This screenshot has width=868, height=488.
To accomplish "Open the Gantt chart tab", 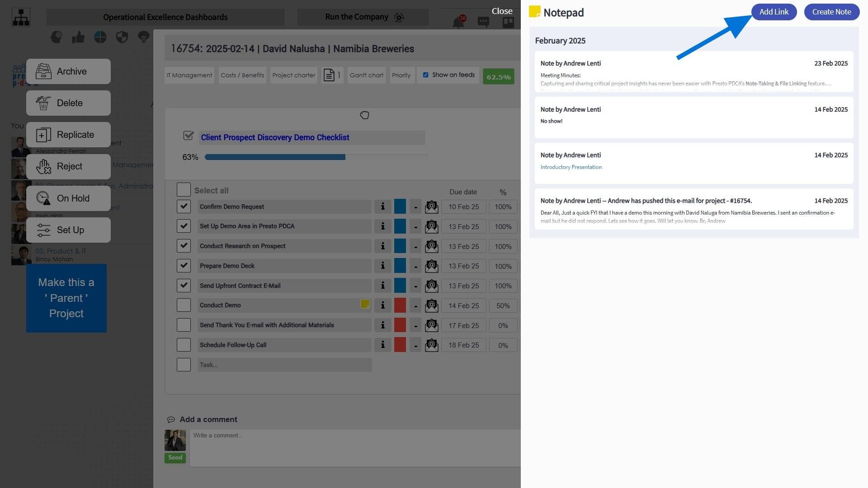I will [366, 75].
